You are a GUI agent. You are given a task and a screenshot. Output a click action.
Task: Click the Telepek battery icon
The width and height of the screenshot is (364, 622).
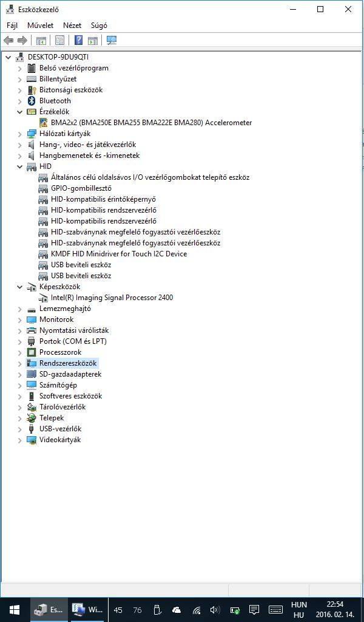pos(32,418)
